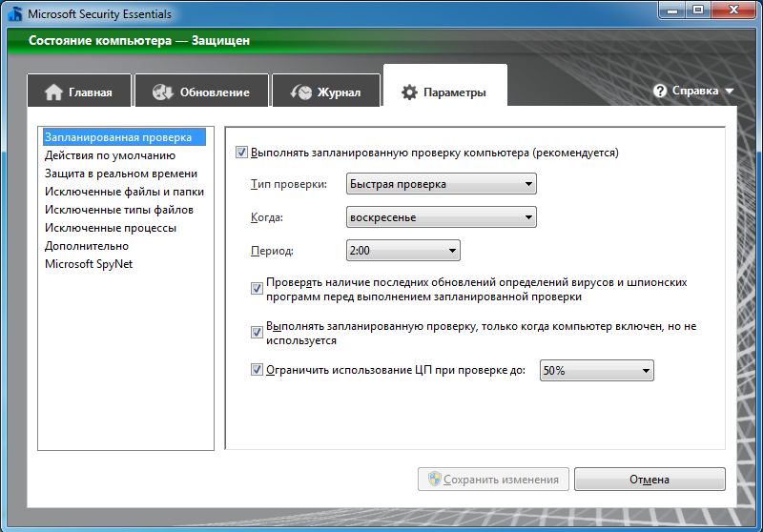The width and height of the screenshot is (763, 532).
Task: Minimize the Security Essentials window
Action: [672, 10]
